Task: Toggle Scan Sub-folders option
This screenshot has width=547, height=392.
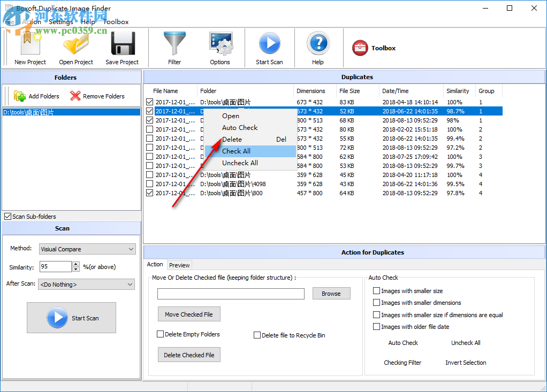Action: coord(8,216)
